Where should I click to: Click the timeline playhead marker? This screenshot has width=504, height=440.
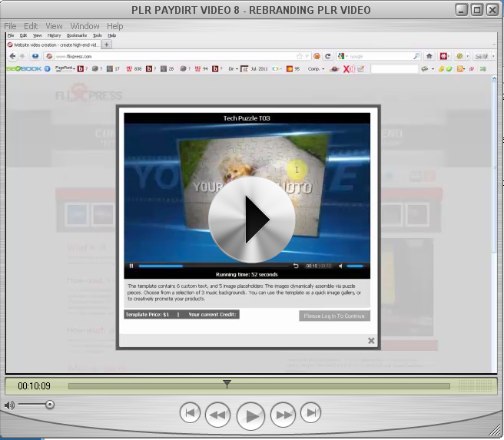[x=227, y=384]
